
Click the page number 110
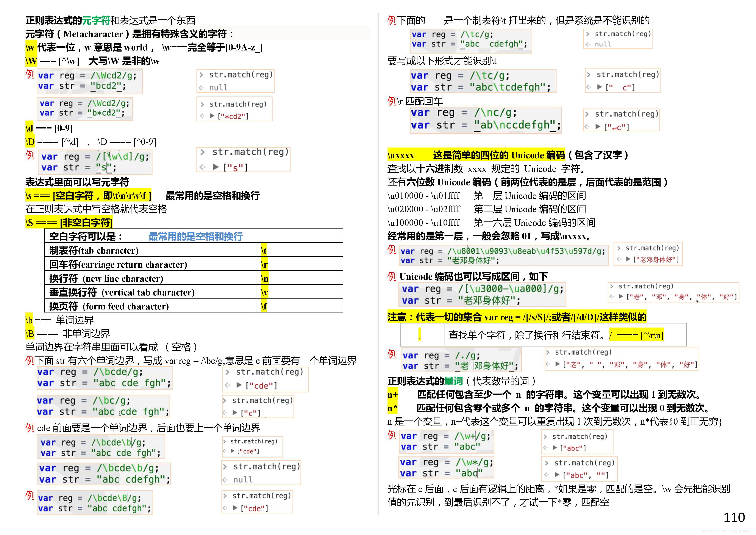[x=734, y=518]
